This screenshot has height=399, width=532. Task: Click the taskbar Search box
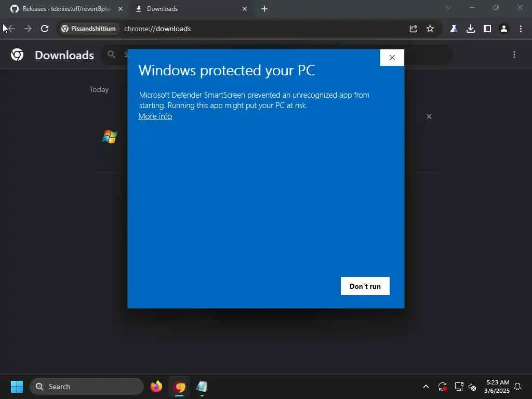87,387
